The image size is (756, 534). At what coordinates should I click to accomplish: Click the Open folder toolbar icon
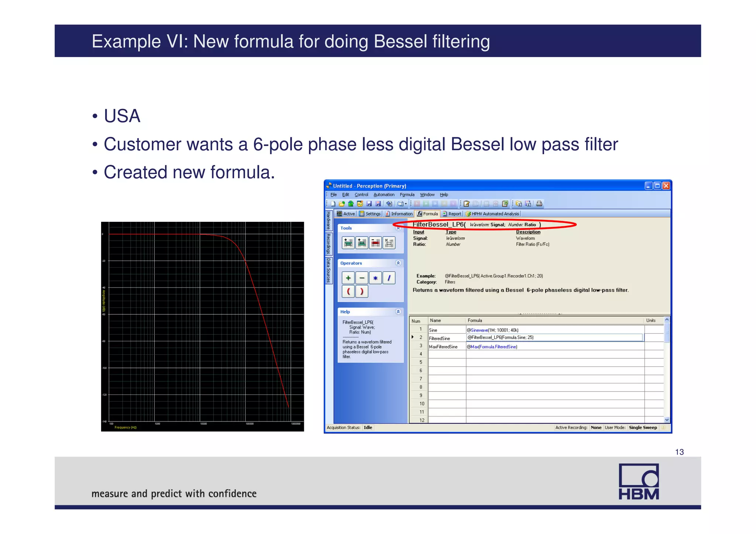coord(342,204)
